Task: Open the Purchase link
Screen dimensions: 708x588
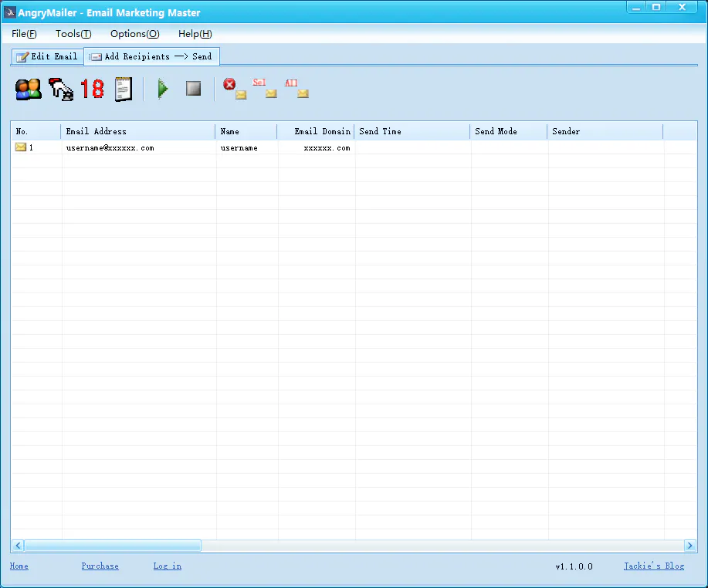Action: [x=100, y=566]
